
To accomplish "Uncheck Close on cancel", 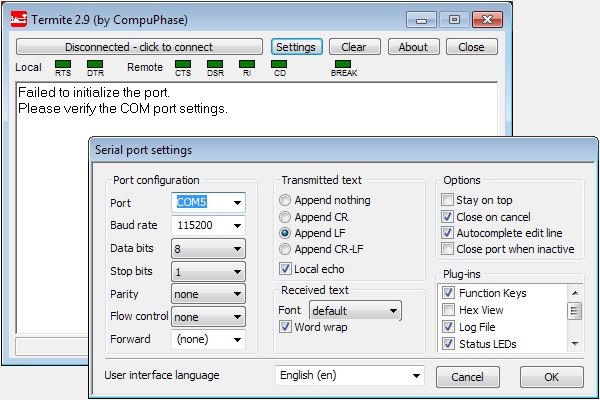I will (447, 217).
